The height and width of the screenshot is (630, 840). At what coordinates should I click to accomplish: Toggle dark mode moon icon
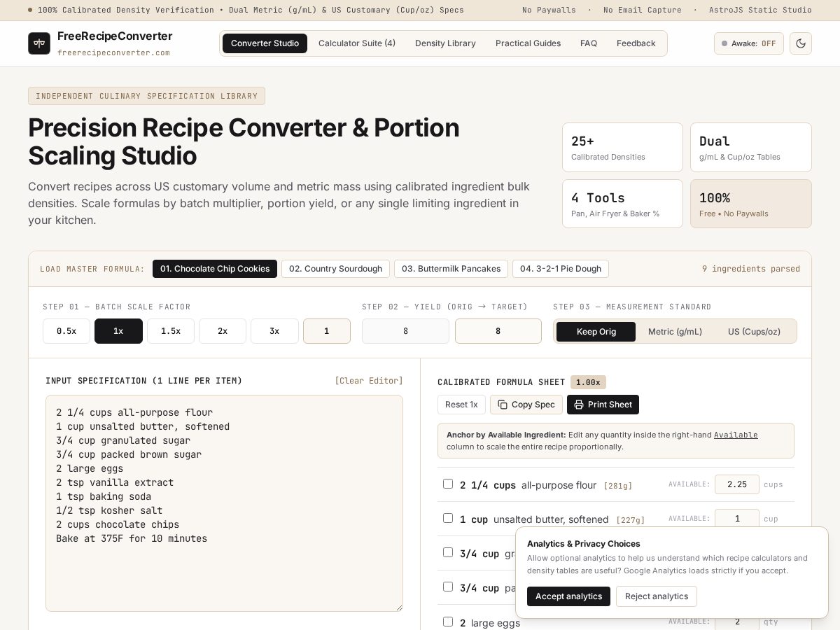801,43
